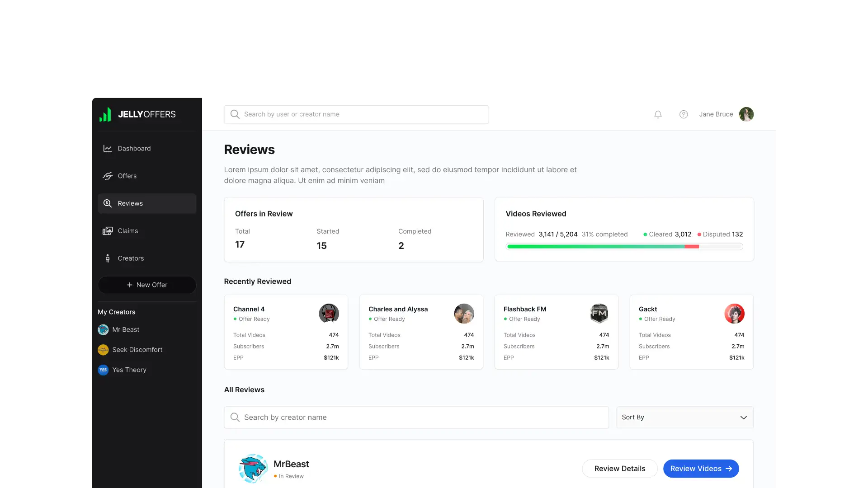Click the Offers handshake icon
This screenshot has height=488, width=868.
pyautogui.click(x=107, y=176)
